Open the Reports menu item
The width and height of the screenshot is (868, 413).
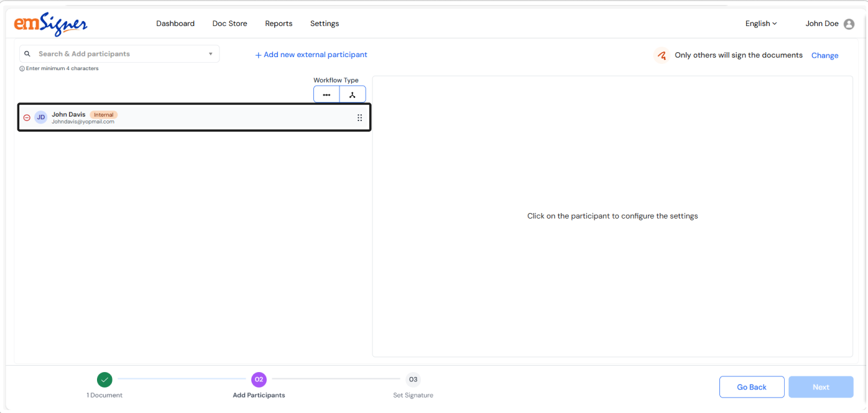[279, 24]
